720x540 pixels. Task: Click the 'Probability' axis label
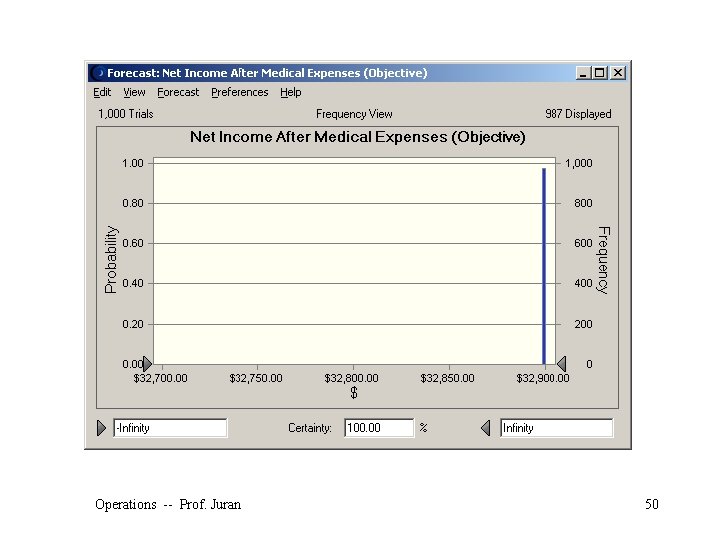click(111, 259)
